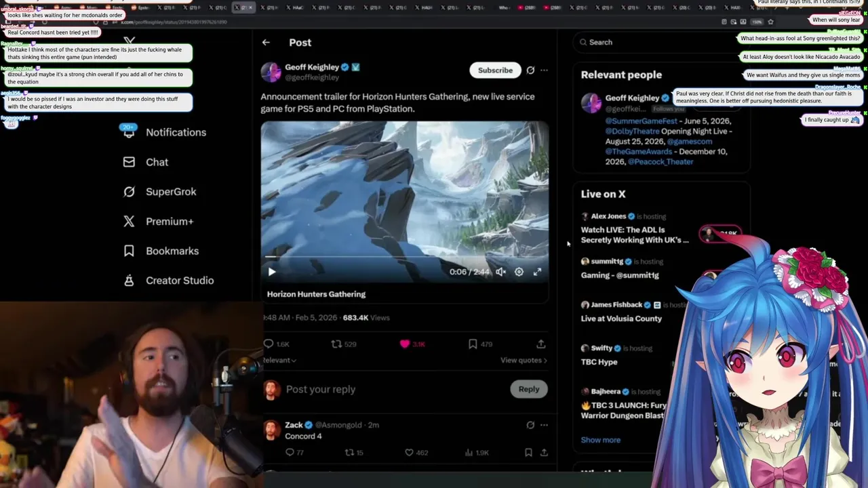Open @SummerGameFest mention link

pyautogui.click(x=641, y=121)
